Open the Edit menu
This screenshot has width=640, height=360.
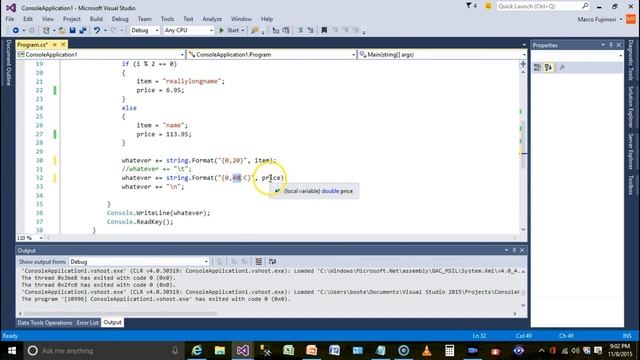28,19
